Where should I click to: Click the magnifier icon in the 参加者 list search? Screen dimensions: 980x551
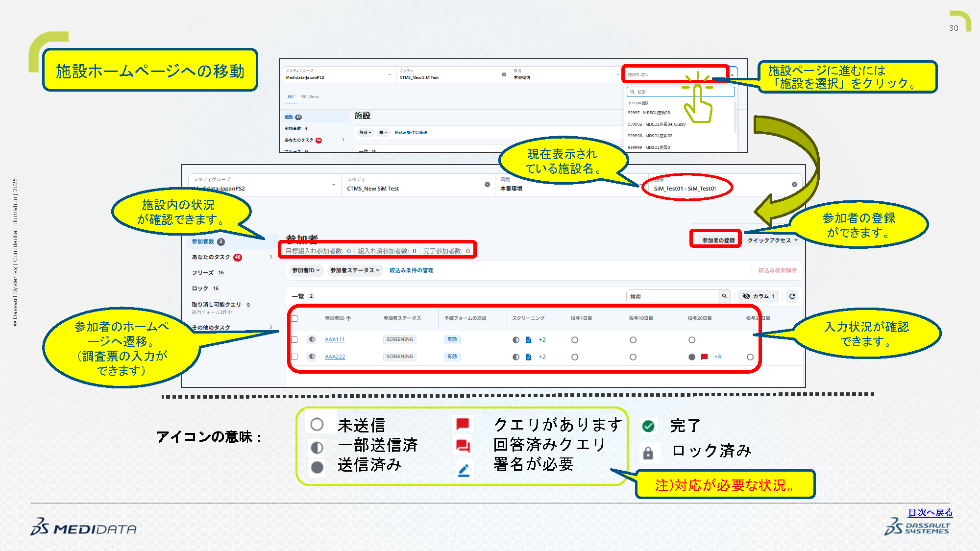pos(724,296)
